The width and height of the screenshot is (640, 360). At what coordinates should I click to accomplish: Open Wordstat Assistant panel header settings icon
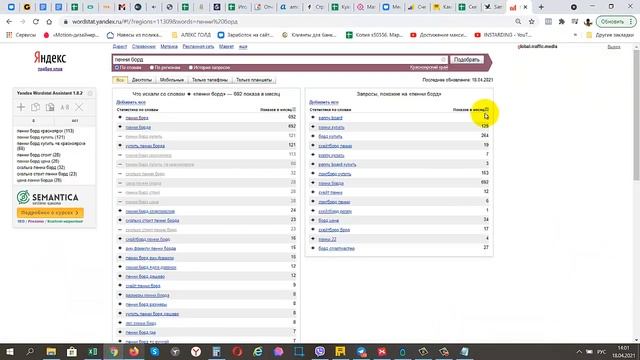pos(90,93)
